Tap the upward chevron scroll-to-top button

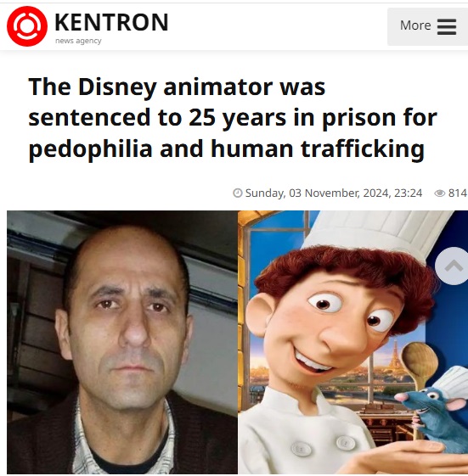click(x=453, y=266)
